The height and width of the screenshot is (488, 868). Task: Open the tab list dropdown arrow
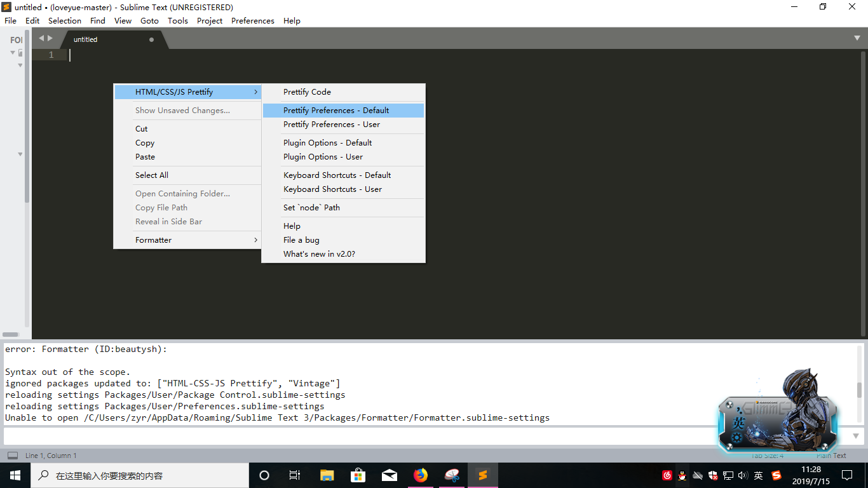857,38
